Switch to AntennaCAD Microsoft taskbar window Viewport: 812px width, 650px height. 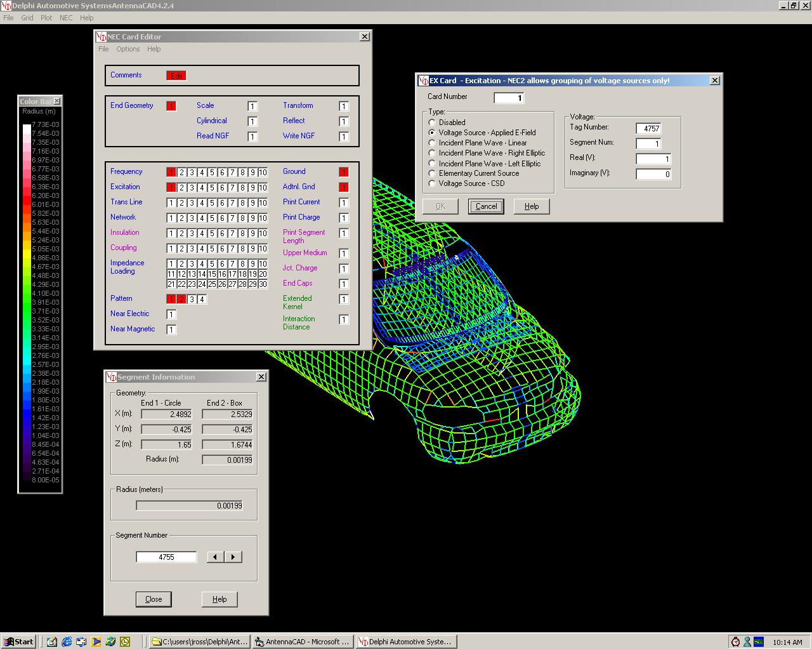tap(302, 642)
